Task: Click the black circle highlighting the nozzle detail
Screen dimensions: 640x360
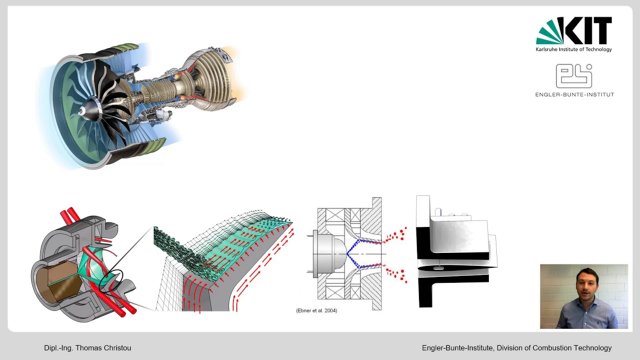Action: click(x=111, y=281)
